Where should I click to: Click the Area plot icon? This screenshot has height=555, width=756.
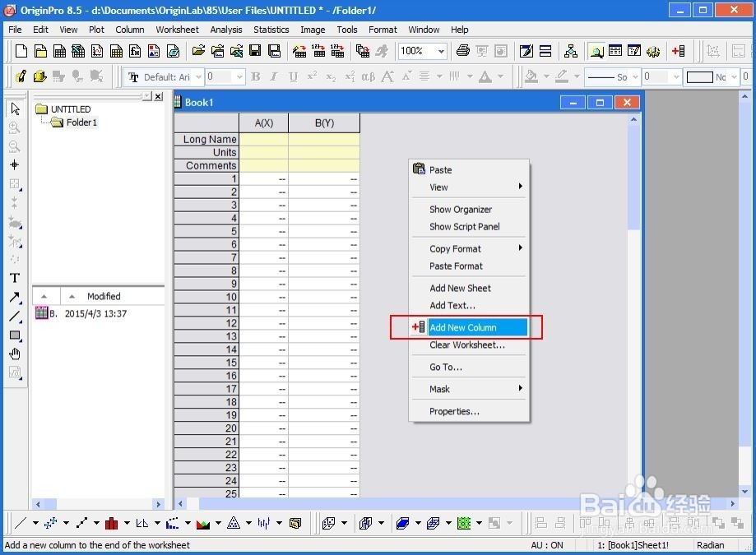203,523
